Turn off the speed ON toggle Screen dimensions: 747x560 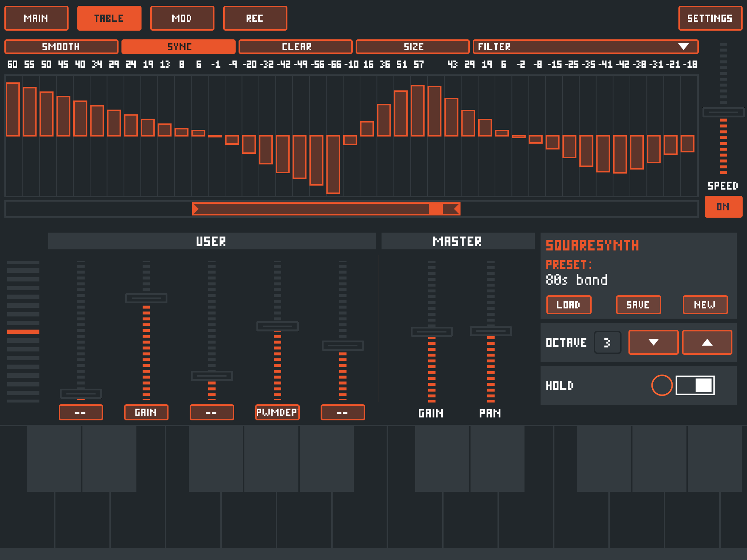(x=723, y=207)
